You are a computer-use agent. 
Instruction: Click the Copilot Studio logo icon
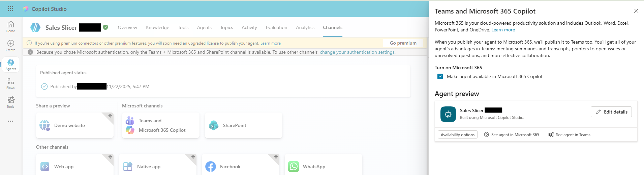pyautogui.click(x=26, y=9)
